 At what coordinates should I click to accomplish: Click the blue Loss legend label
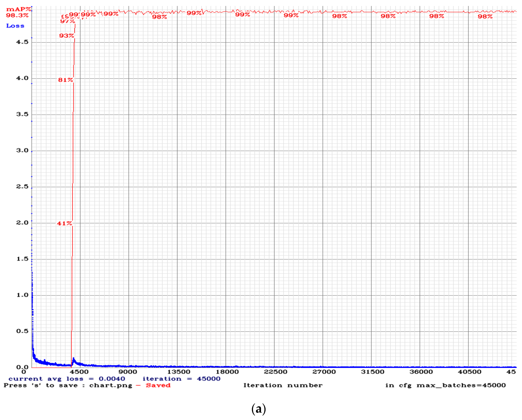(15, 26)
